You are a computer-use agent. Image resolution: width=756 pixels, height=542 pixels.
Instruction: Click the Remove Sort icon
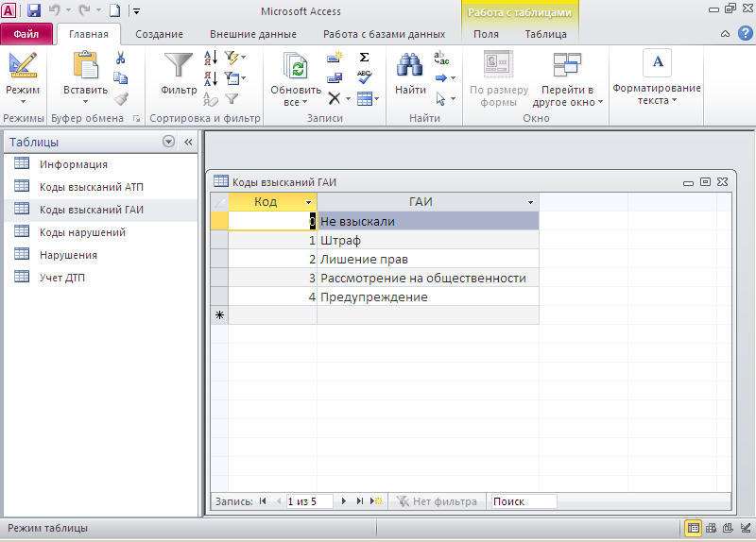click(211, 99)
